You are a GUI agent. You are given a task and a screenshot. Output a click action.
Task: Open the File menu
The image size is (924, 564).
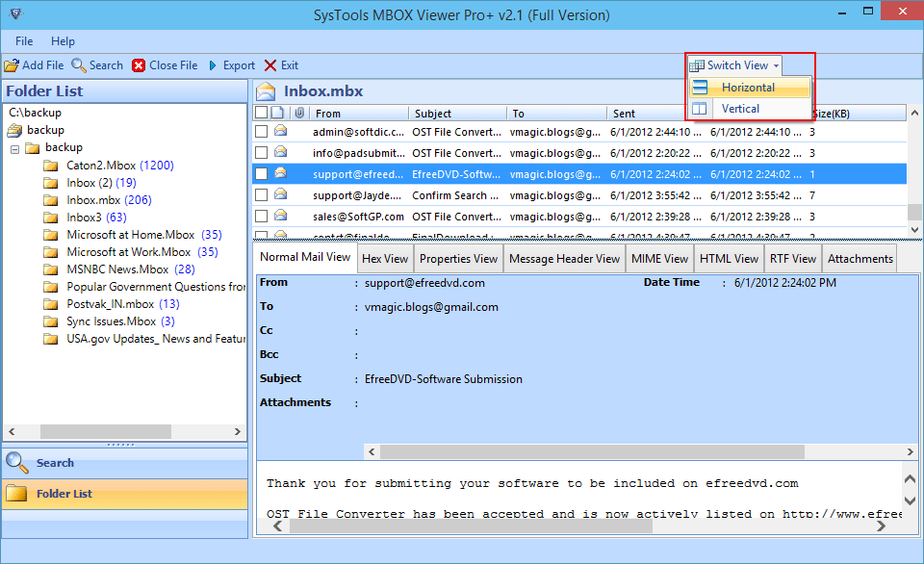pyautogui.click(x=24, y=41)
